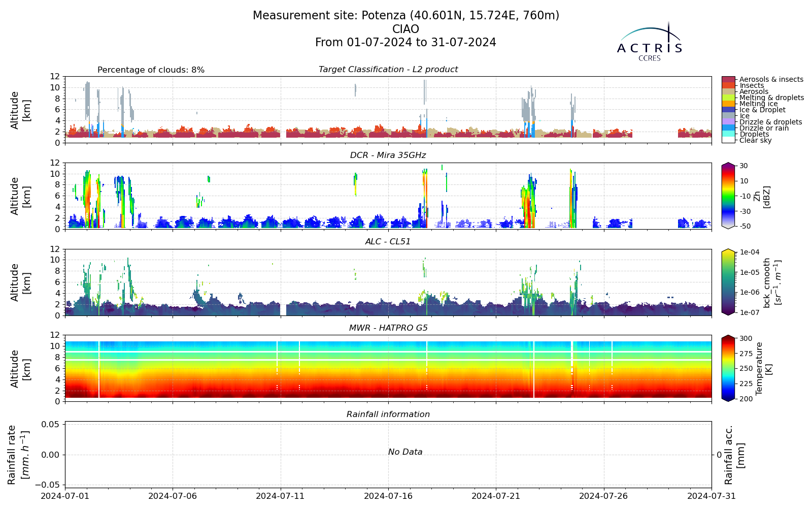This screenshot has height=508, width=812.
Task: Click the DCR - Mira 35GHz panel title
Action: (x=388, y=155)
